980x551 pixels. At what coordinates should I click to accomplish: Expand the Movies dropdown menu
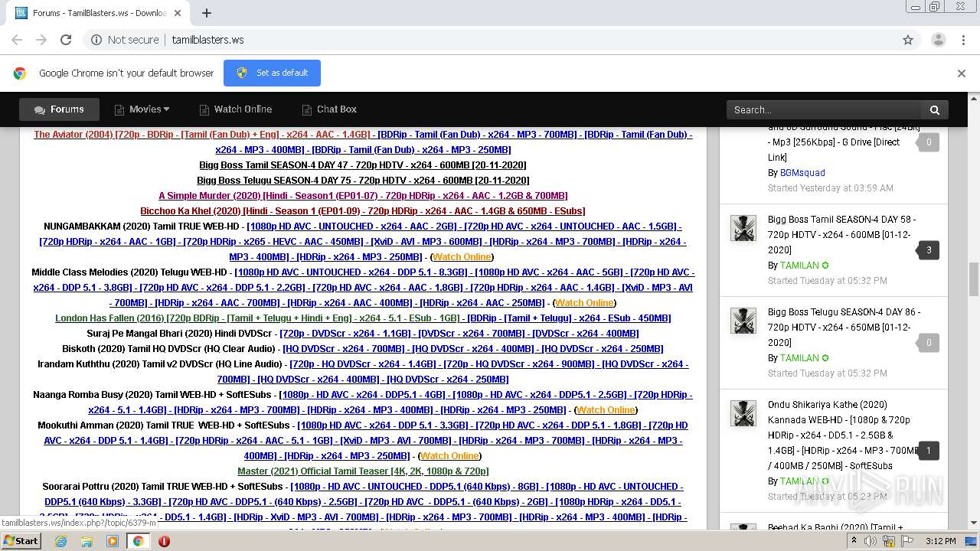(x=142, y=109)
